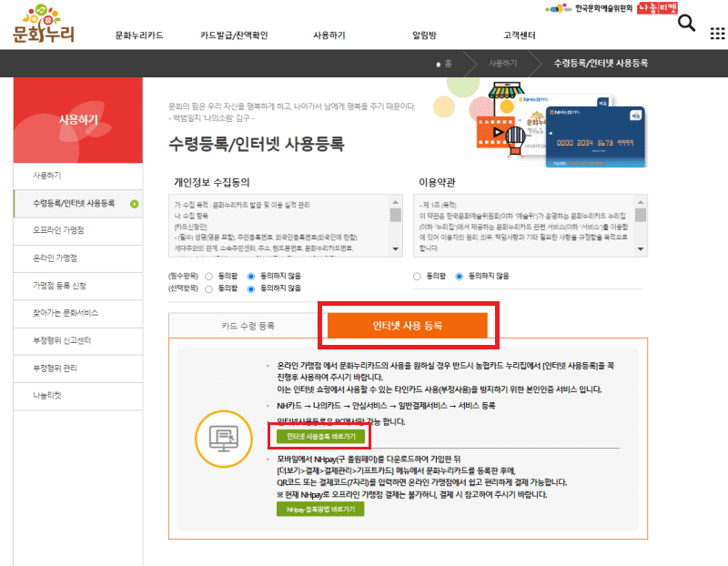Click up arrow of 이용약관 scrollbar
Image resolution: width=728 pixels, height=566 pixels.
click(x=641, y=202)
